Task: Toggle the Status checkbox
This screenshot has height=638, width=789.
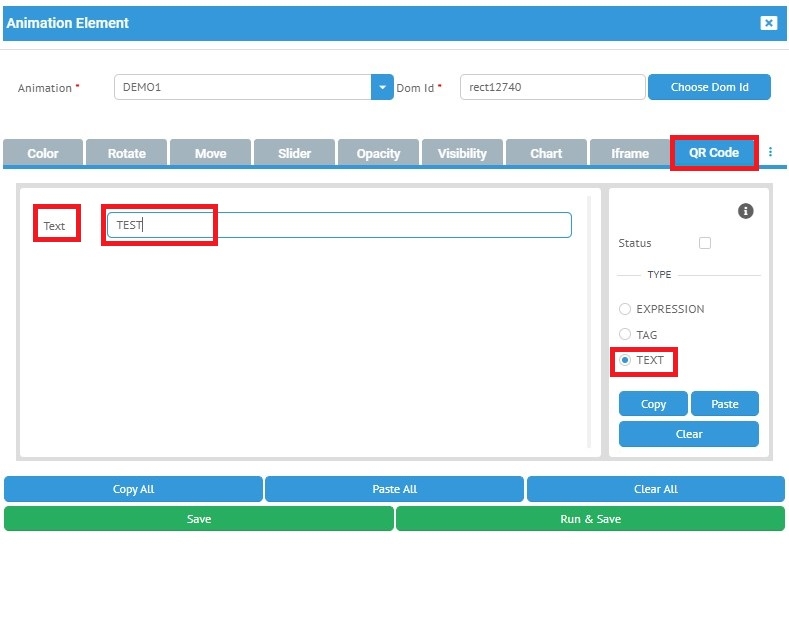Action: point(705,243)
